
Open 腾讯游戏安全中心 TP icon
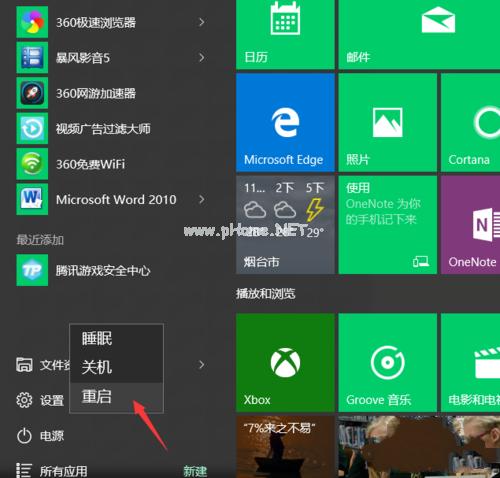[32, 270]
